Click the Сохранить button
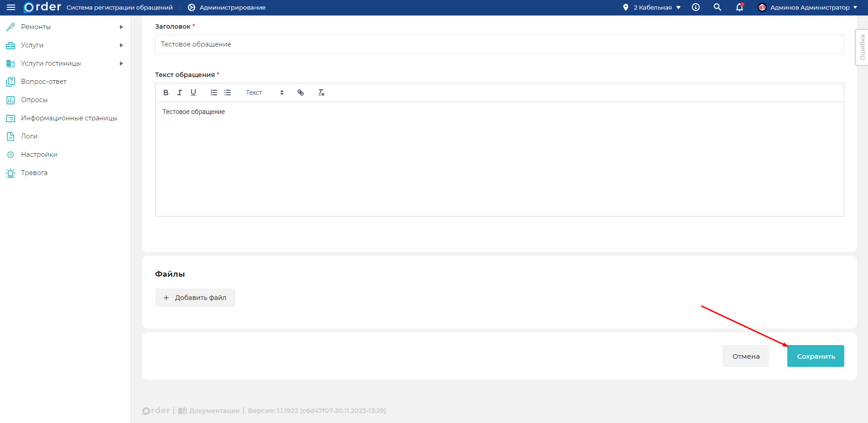868x423 pixels. pos(816,356)
